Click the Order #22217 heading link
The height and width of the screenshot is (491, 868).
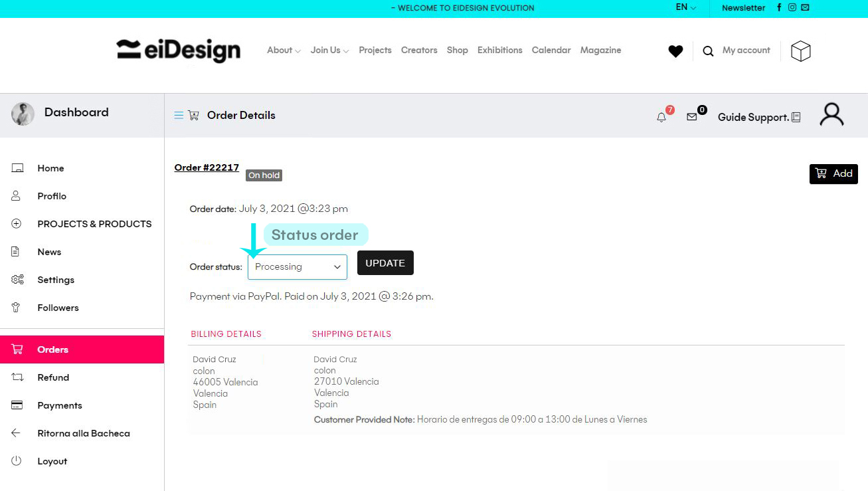point(207,167)
